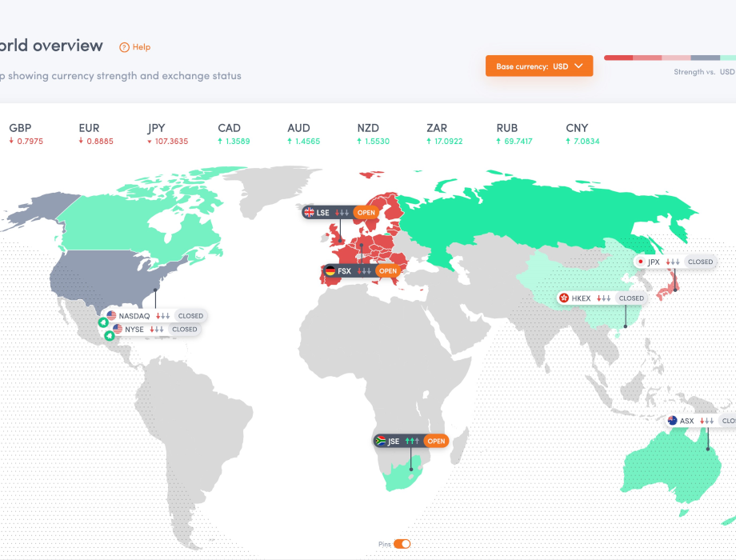Click the LSE trend arrows icon
This screenshot has width=736, height=560.
click(x=342, y=213)
